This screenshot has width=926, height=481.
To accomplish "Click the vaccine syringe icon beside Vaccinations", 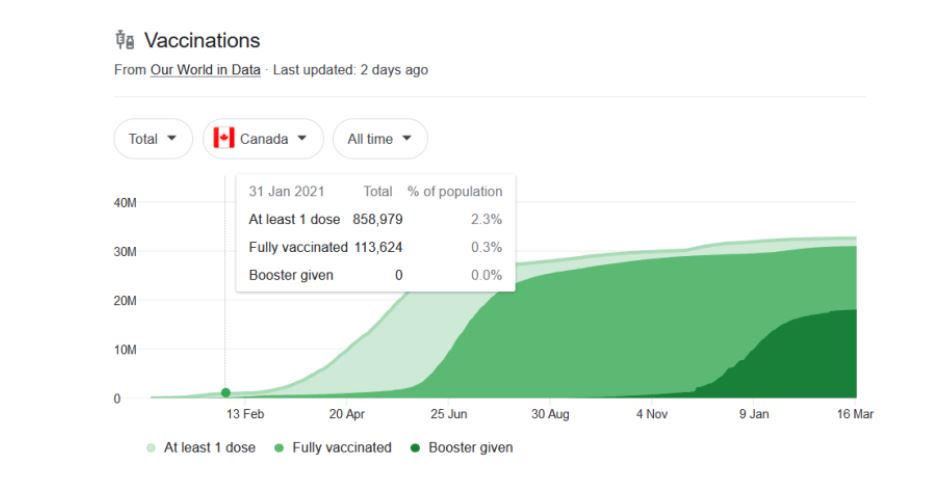I will point(125,40).
